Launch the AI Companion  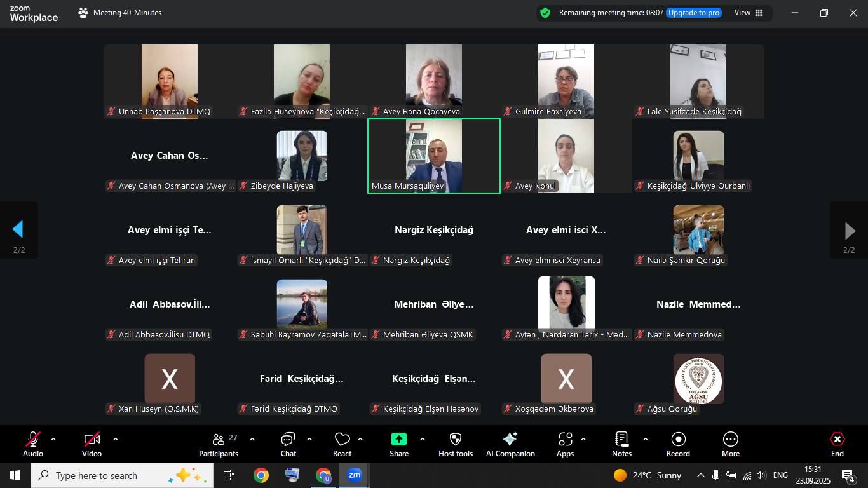(x=510, y=444)
